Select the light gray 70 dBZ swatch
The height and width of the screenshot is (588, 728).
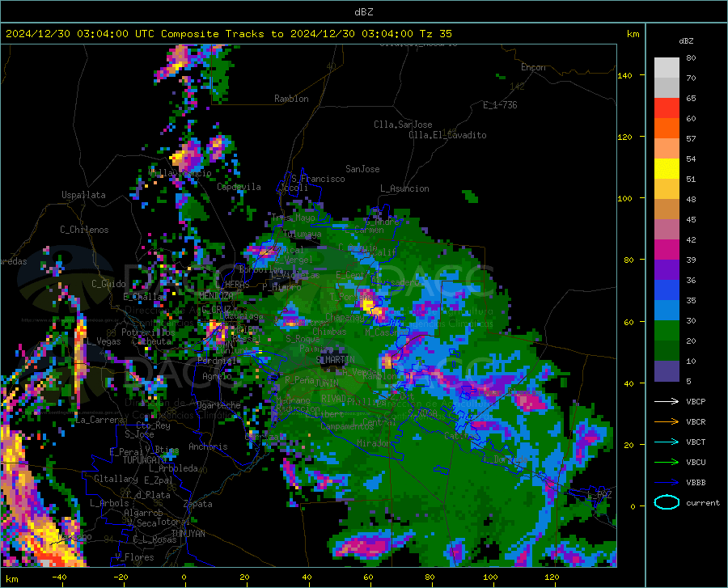[667, 68]
